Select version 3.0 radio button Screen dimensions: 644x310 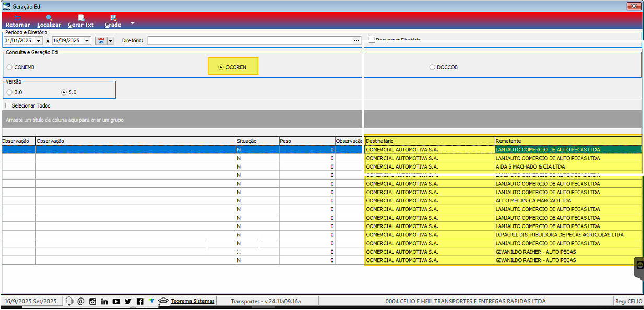pyautogui.click(x=9, y=92)
